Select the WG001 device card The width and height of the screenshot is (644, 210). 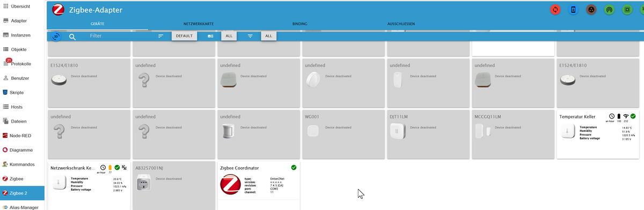343,134
